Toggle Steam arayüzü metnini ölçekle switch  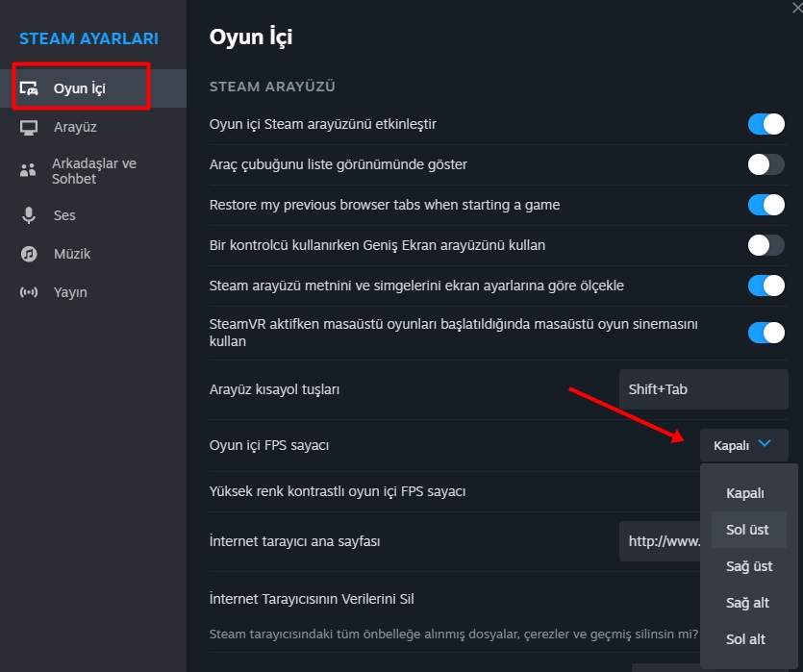point(766,286)
